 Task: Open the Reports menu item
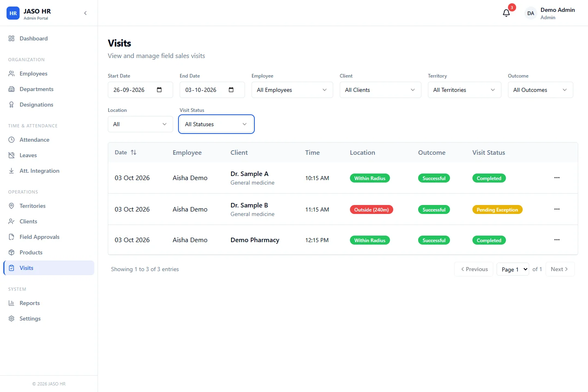point(49,303)
